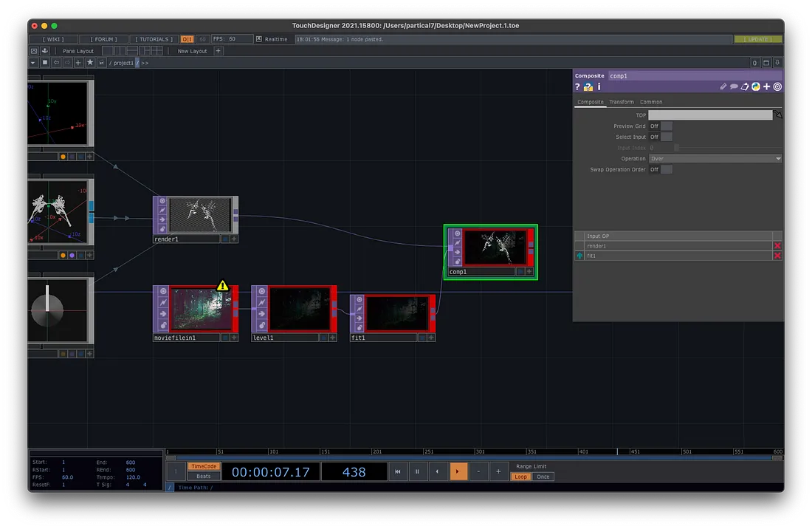Pause timeline playback
Image resolution: width=812 pixels, height=529 pixels.
417,471
